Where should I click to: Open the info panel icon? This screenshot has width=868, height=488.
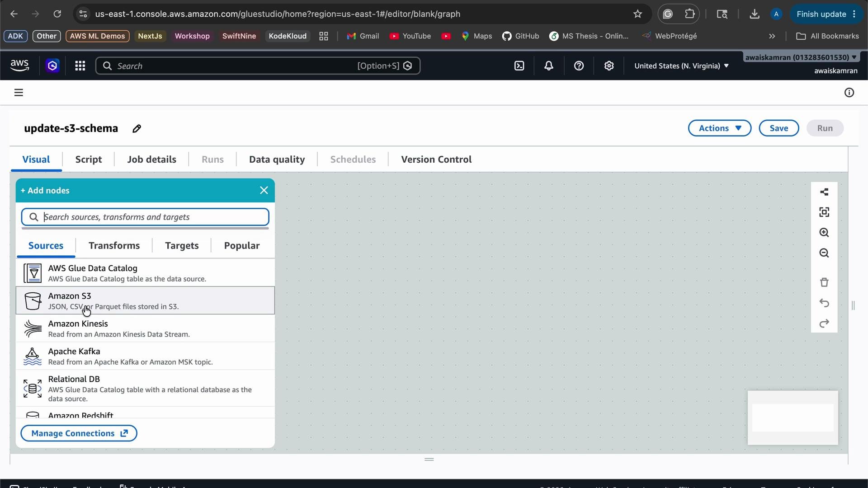(x=849, y=93)
